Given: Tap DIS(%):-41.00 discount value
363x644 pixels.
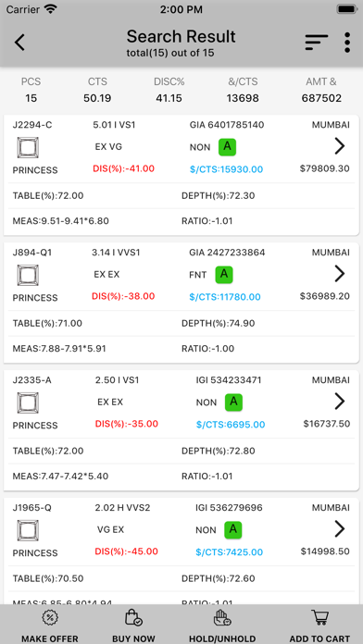Looking at the screenshot, I should 124,168.
